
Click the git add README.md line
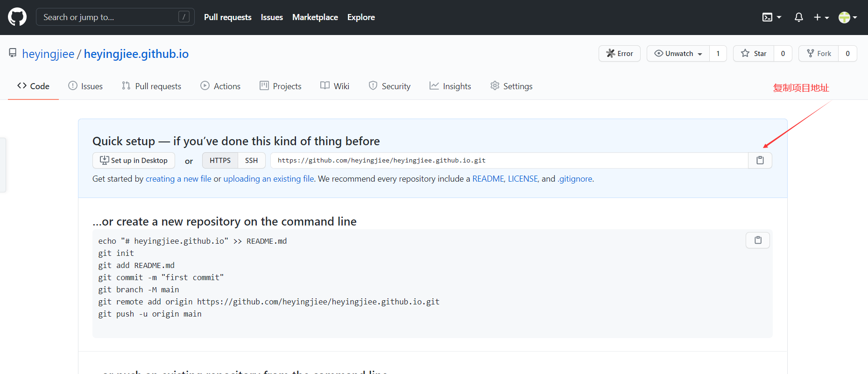click(x=136, y=265)
